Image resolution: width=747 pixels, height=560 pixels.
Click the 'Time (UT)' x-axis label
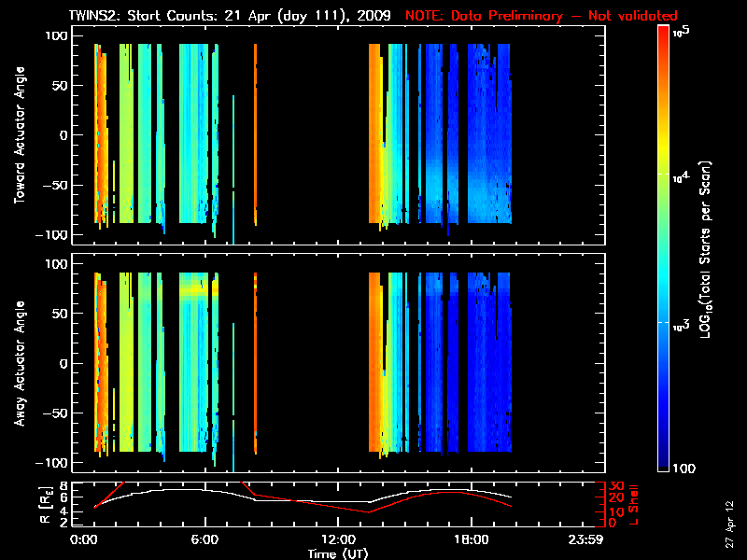(341, 553)
